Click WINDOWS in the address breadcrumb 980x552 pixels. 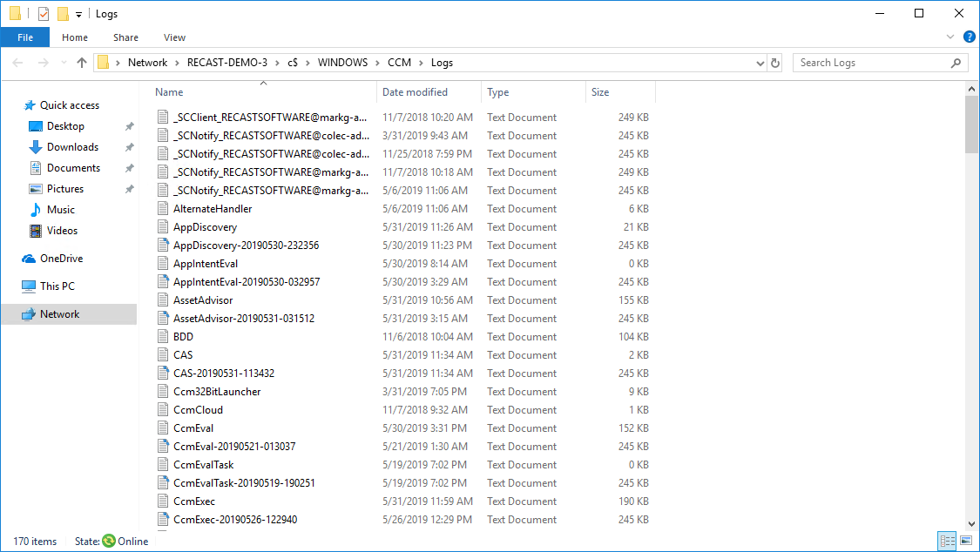tap(342, 63)
